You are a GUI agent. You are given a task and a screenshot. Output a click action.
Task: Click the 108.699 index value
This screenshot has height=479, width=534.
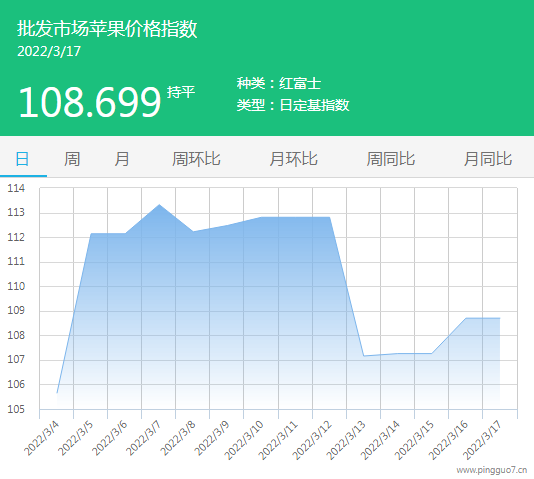tap(90, 102)
